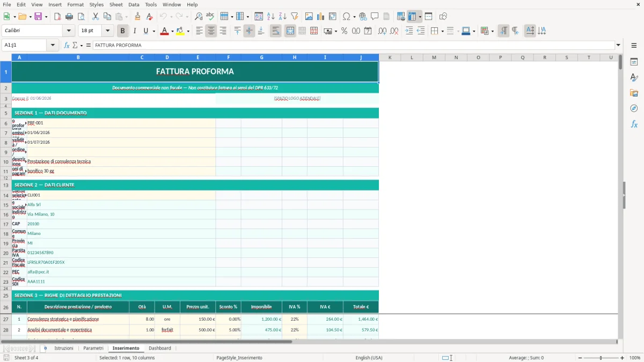
Task: Insert a chart
Action: 321,17
